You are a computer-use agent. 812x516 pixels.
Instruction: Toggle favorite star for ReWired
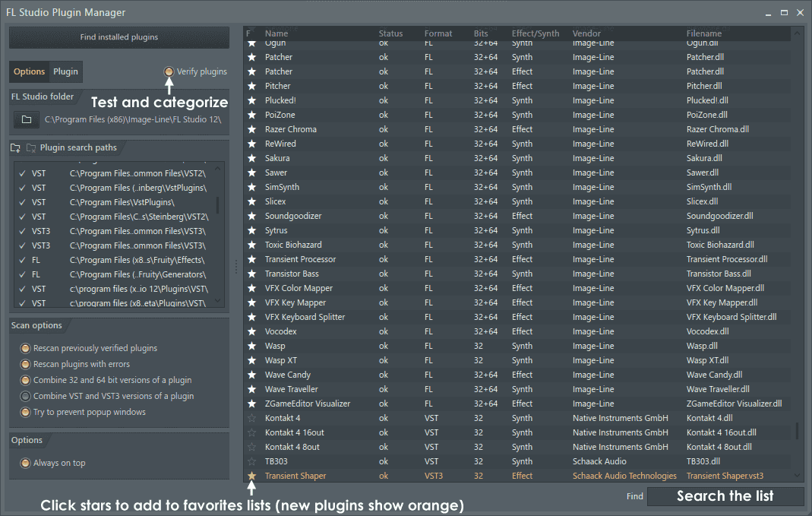point(251,144)
